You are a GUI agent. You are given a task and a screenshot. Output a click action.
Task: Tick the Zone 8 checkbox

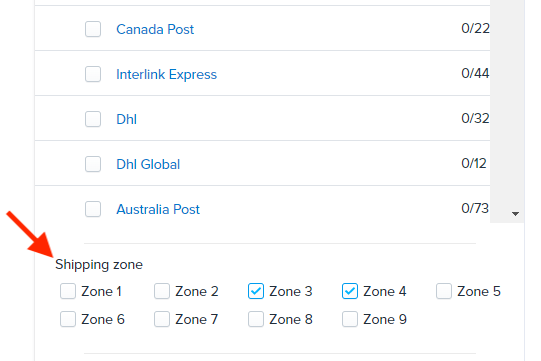point(256,319)
